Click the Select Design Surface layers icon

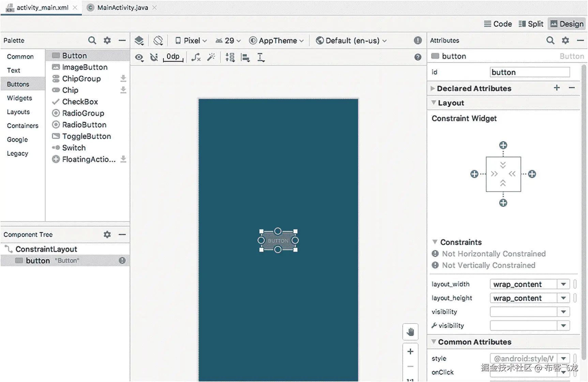click(x=139, y=41)
